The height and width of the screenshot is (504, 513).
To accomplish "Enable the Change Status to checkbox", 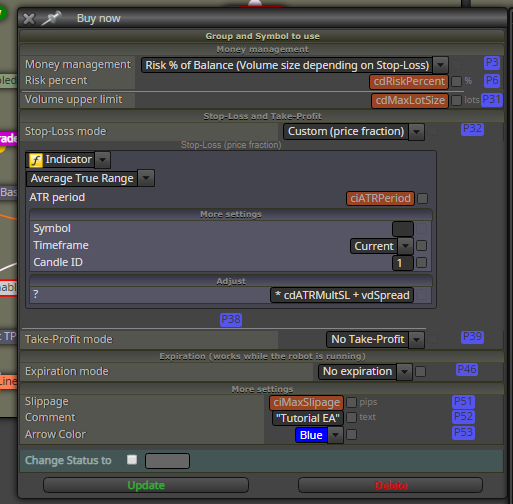I will [x=132, y=460].
